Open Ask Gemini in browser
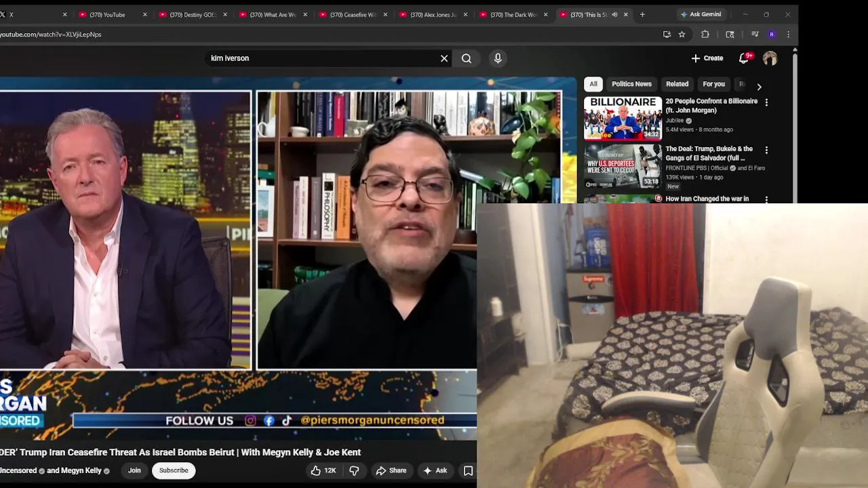Screen dimensions: 868x488 [x=701, y=14]
